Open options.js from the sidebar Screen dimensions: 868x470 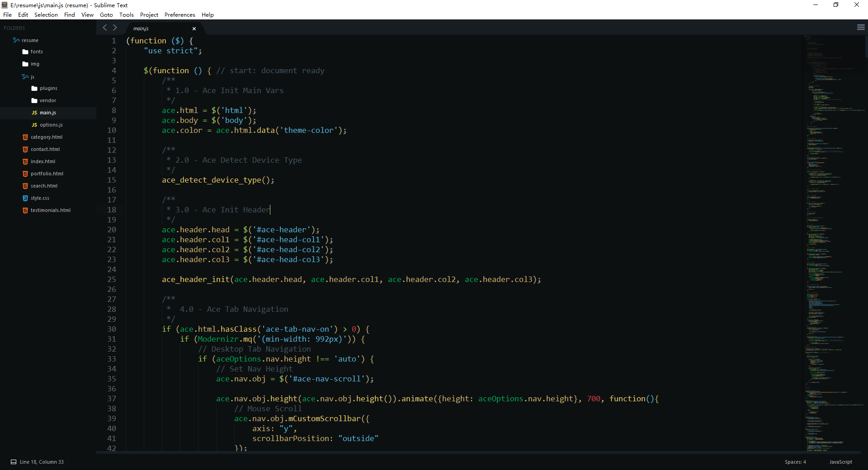pos(51,125)
